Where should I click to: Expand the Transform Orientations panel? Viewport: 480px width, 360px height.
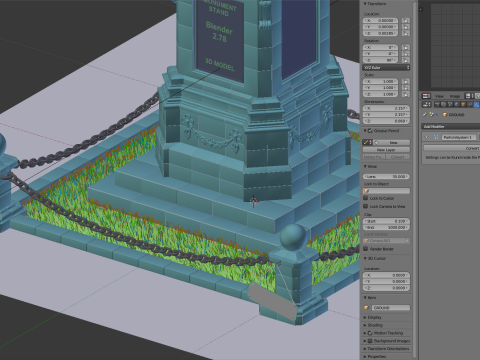tap(365, 349)
